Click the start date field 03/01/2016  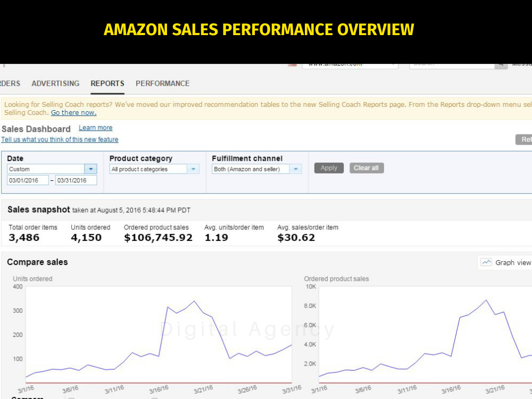coord(28,180)
